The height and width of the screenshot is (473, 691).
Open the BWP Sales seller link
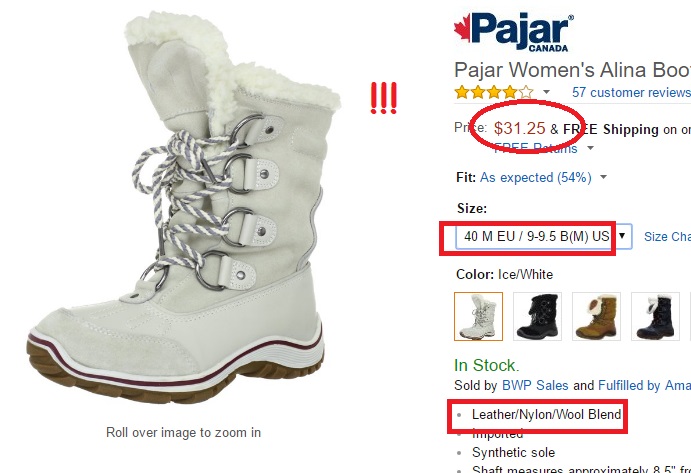click(535, 385)
